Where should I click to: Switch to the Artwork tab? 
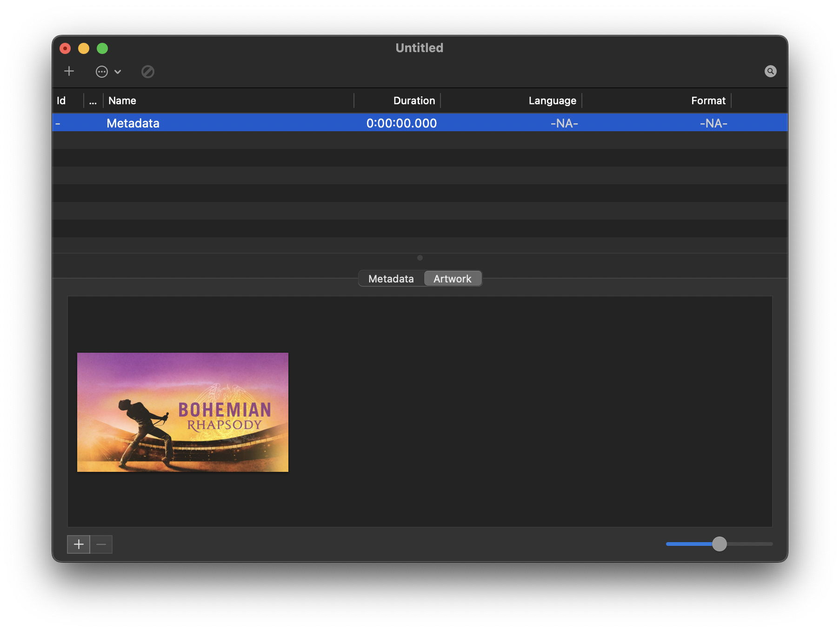(x=453, y=279)
